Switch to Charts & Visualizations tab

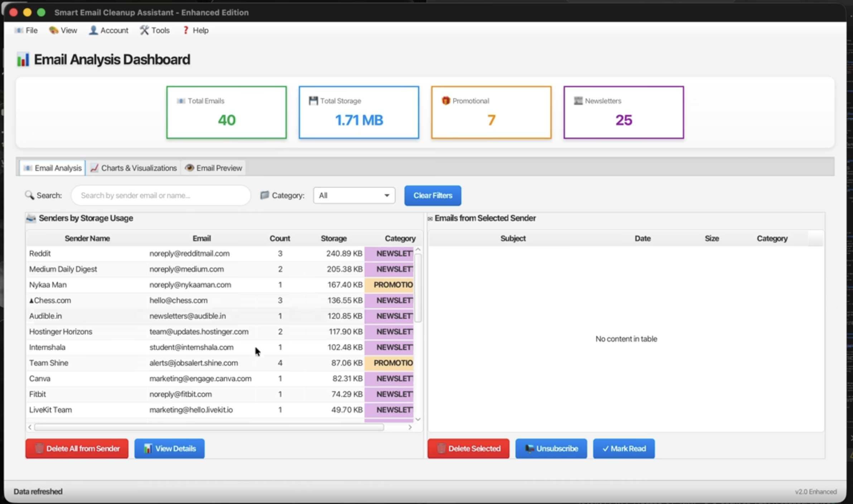click(x=134, y=168)
